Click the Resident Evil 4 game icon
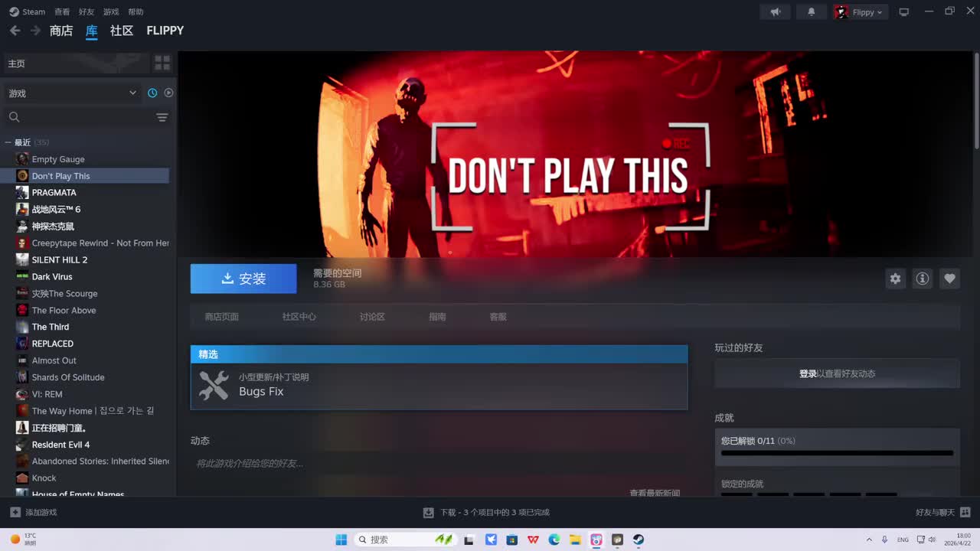 (x=22, y=445)
